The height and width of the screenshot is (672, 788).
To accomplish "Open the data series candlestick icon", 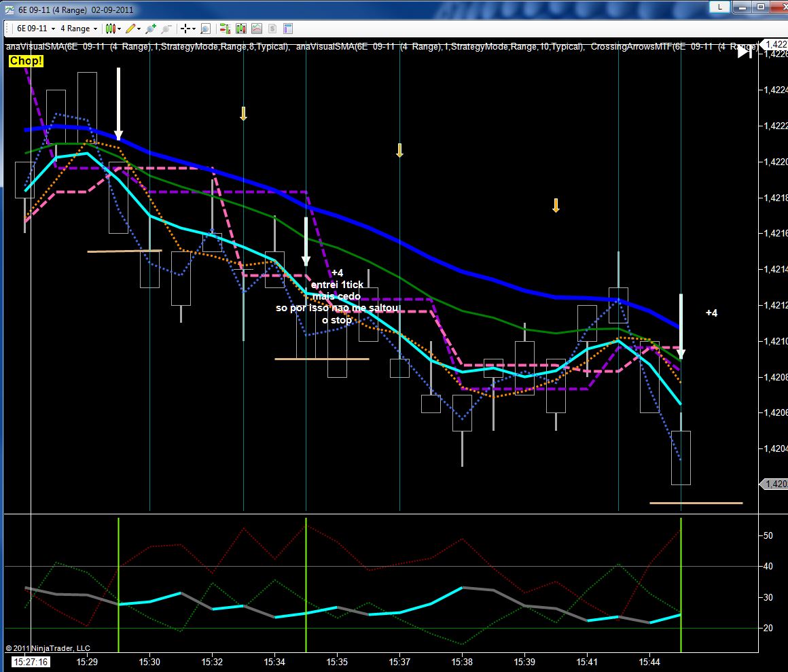I will (x=240, y=29).
